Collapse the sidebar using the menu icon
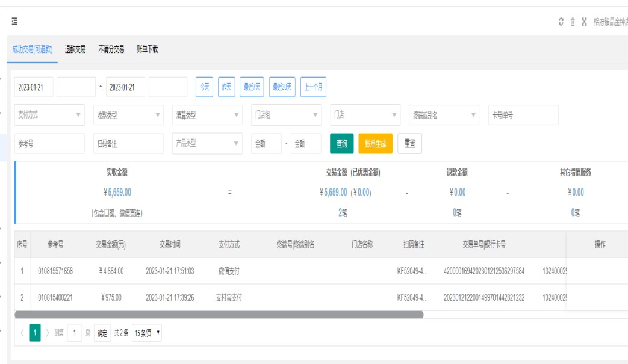 [x=14, y=22]
